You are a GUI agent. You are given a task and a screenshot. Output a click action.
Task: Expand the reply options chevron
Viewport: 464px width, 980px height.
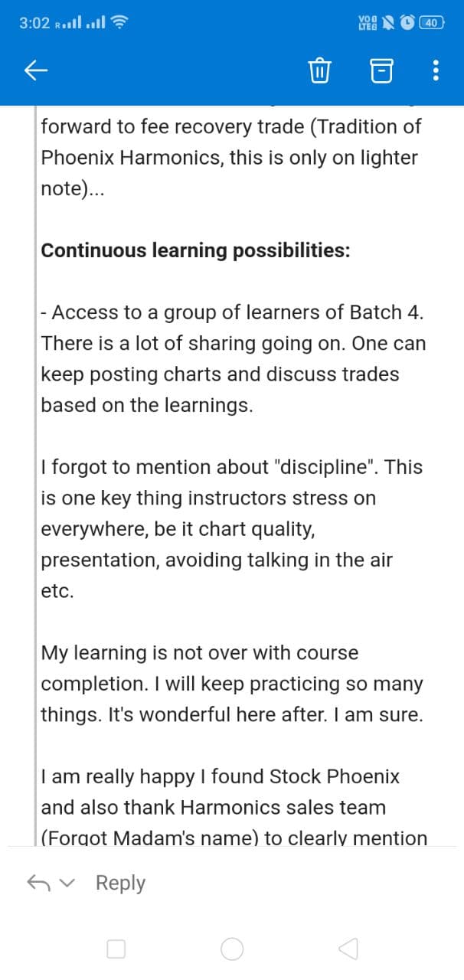tap(68, 884)
